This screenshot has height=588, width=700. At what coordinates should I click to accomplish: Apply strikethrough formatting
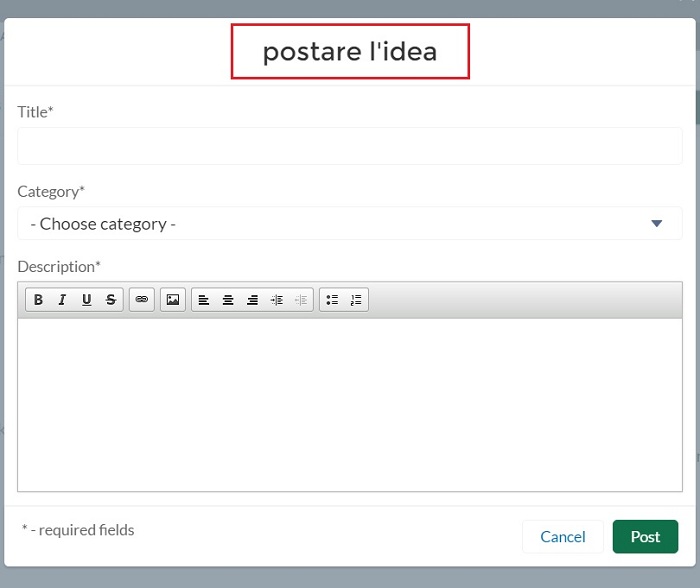(x=111, y=300)
